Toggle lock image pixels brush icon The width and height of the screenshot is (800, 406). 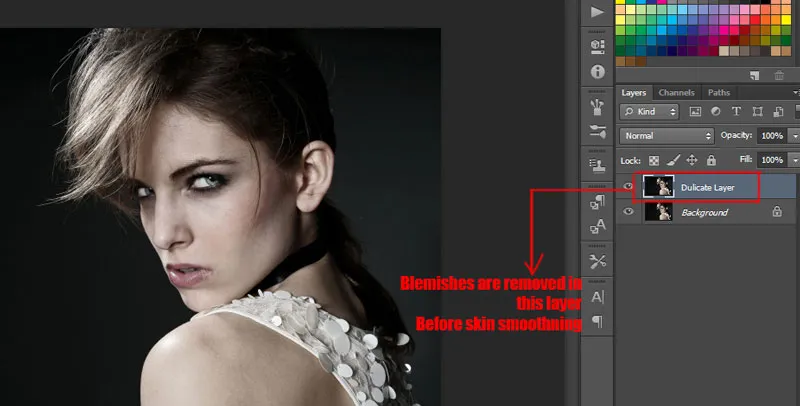[x=673, y=160]
